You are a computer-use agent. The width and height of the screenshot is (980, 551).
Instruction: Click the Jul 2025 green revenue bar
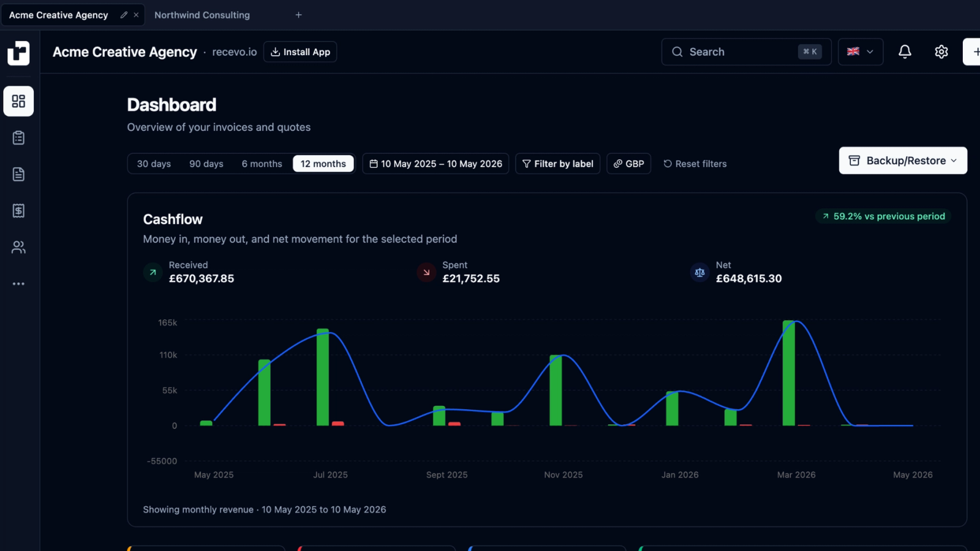[x=323, y=377]
